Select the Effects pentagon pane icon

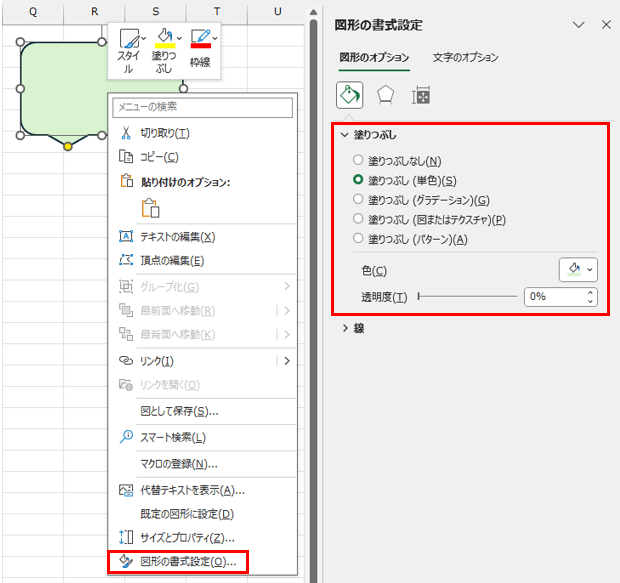point(386,95)
